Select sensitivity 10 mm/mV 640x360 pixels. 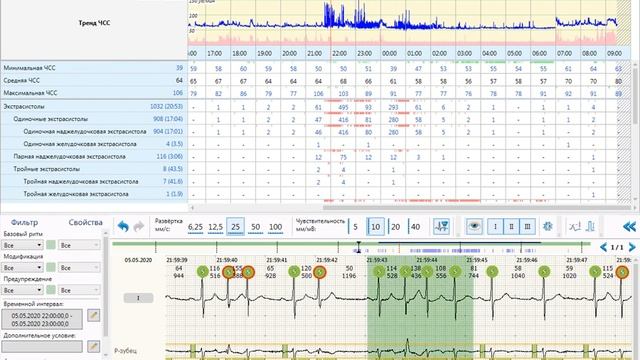point(376,227)
